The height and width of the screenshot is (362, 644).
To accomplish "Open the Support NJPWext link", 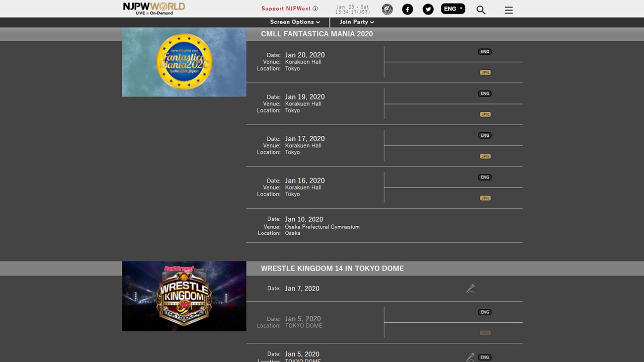I will click(x=286, y=9).
